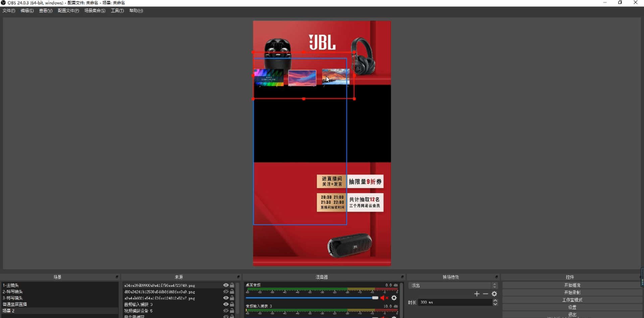This screenshot has height=318, width=644.
Task: Click the 开始推流 button
Action: pos(572,285)
